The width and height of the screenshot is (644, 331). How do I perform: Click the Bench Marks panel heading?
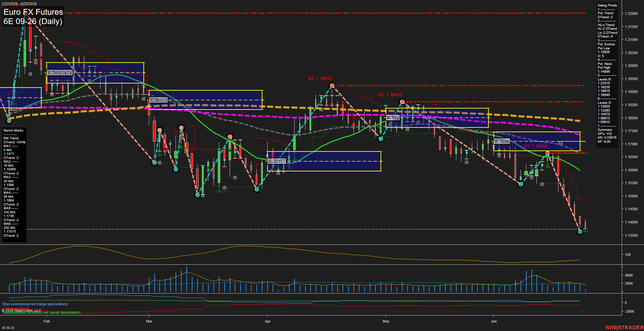(x=14, y=131)
